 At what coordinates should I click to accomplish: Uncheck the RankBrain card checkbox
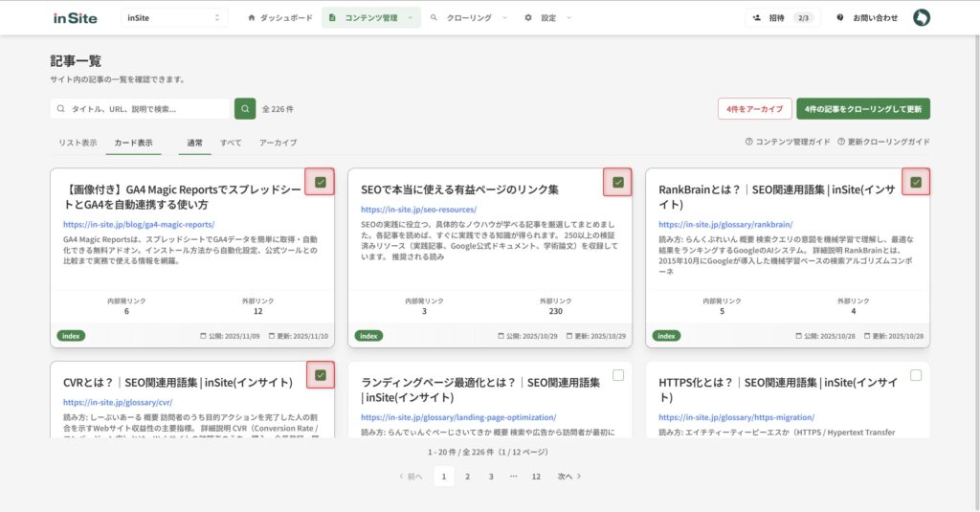click(916, 182)
